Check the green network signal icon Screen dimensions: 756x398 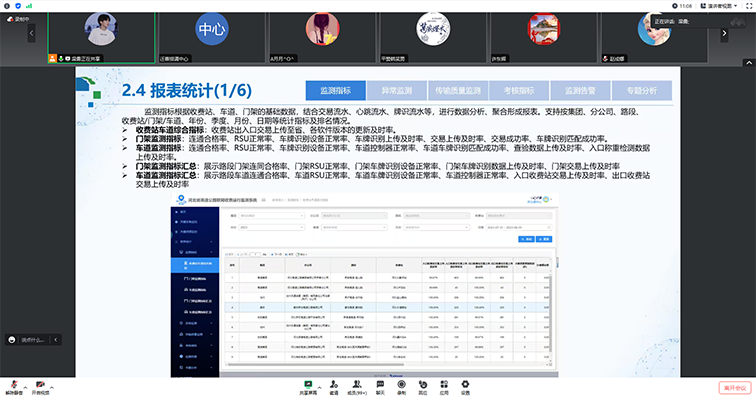tap(29, 6)
